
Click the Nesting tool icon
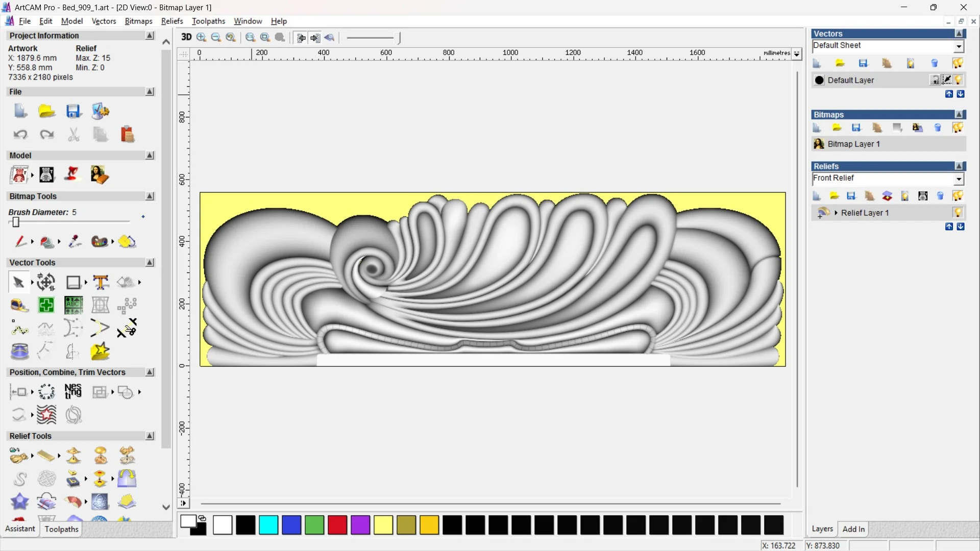click(x=73, y=391)
